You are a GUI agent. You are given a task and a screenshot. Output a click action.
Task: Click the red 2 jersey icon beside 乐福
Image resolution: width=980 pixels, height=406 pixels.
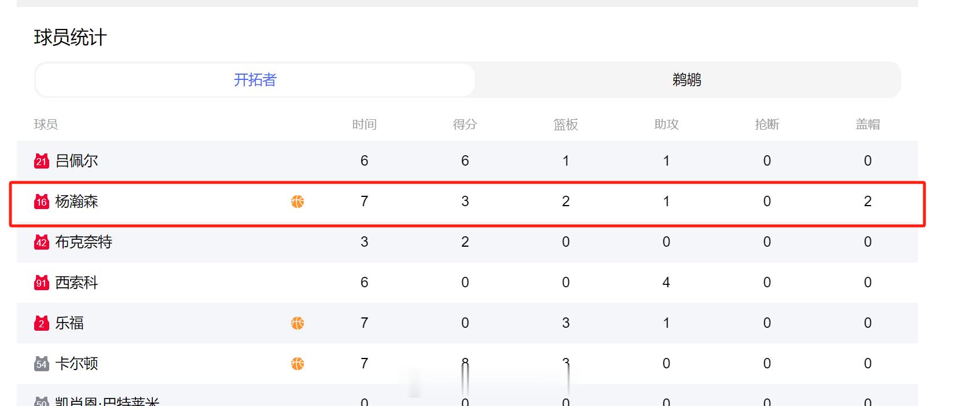coord(41,323)
